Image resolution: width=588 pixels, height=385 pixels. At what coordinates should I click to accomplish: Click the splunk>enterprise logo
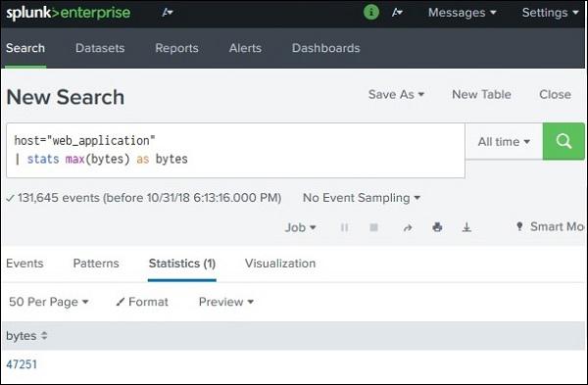pos(69,13)
